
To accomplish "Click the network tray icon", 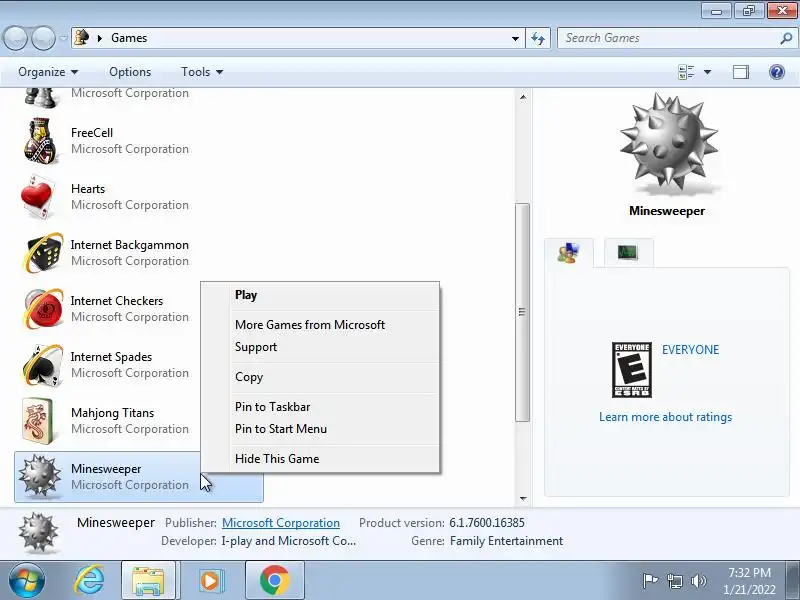I will click(x=674, y=581).
